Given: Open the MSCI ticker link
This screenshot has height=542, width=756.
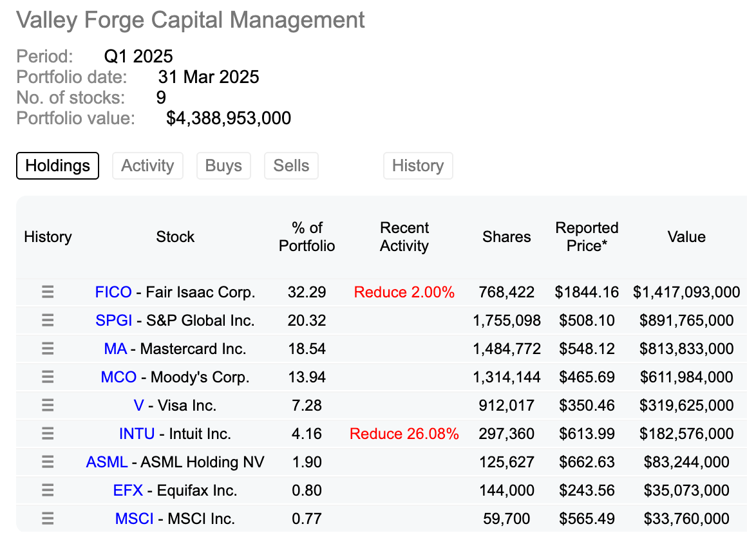Looking at the screenshot, I should (x=134, y=518).
